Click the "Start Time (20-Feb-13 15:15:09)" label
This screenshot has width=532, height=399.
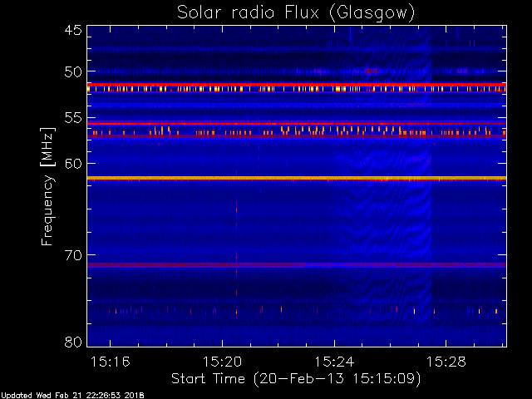tap(296, 379)
